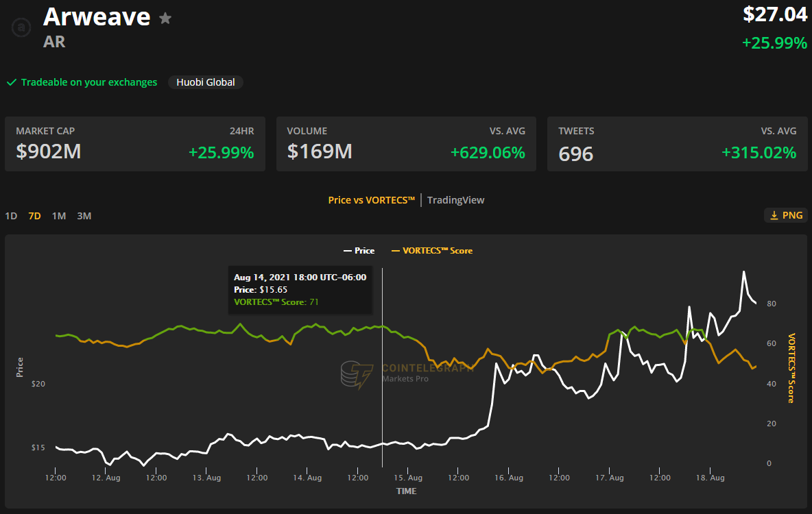Click the Arweave coin logo icon
Screen dimensions: 812x514
[22, 28]
